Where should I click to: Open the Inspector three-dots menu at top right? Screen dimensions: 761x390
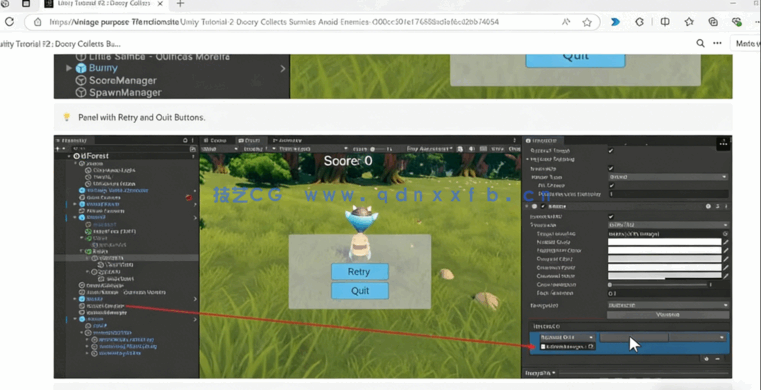pyautogui.click(x=724, y=143)
